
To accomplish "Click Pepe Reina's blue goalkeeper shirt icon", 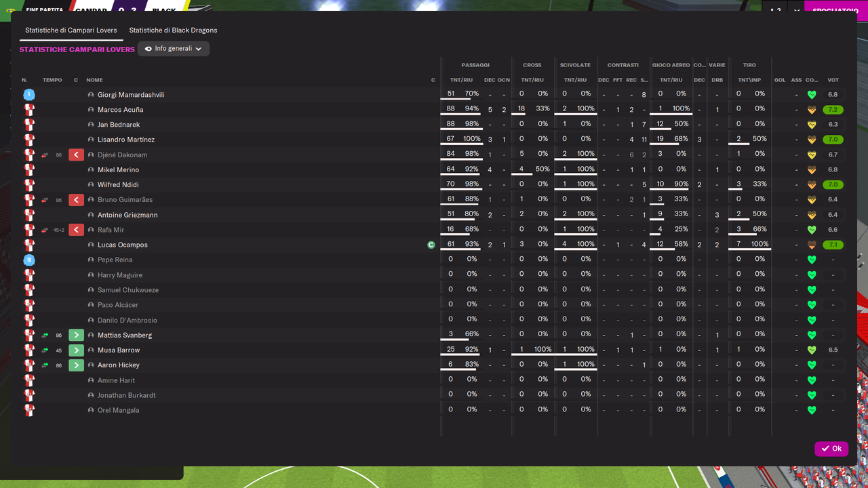I will [29, 260].
